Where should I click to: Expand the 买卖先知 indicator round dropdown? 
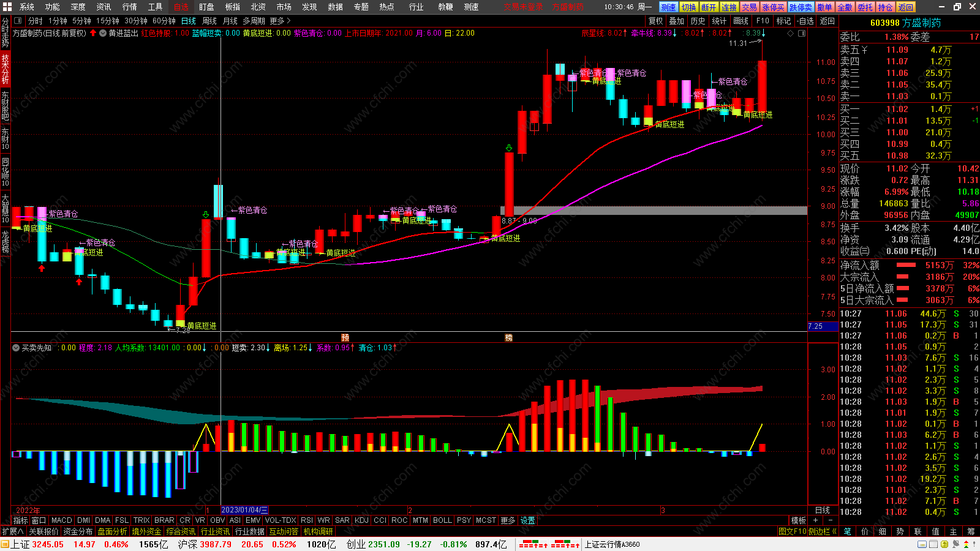tap(16, 348)
